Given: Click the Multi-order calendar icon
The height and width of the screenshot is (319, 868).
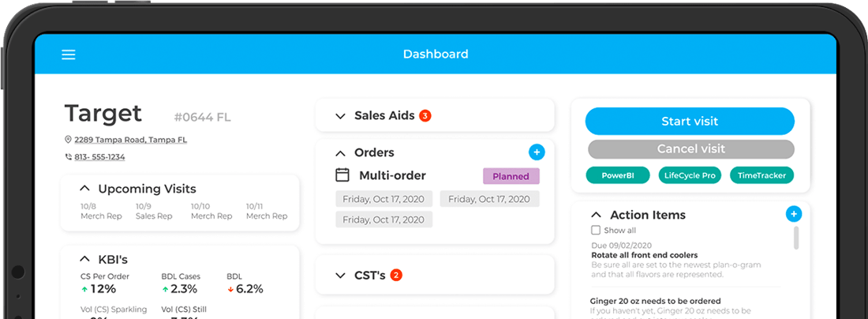Looking at the screenshot, I should click(x=342, y=175).
